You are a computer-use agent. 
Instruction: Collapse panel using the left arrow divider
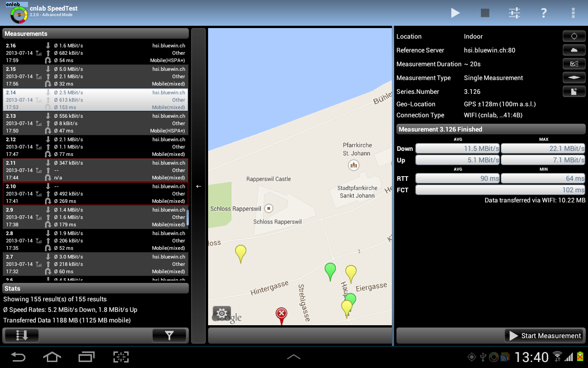(x=198, y=186)
